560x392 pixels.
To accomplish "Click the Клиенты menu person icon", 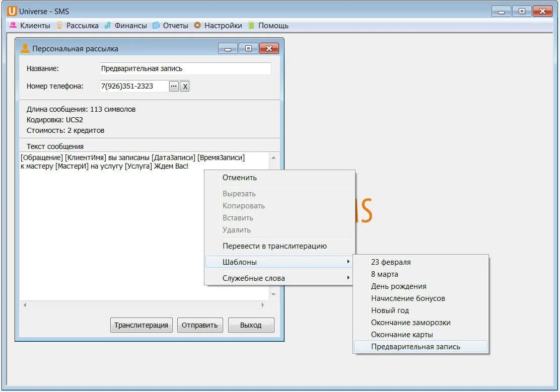I will tap(13, 25).
